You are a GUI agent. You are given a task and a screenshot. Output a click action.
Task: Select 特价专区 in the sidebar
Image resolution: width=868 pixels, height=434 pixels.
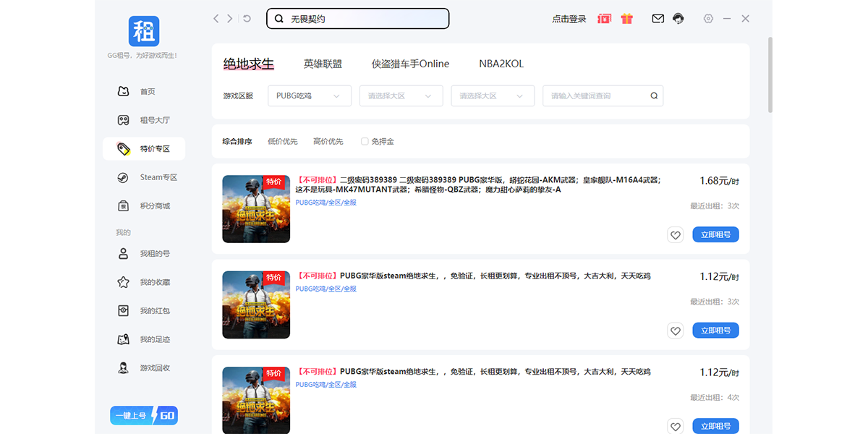click(144, 149)
